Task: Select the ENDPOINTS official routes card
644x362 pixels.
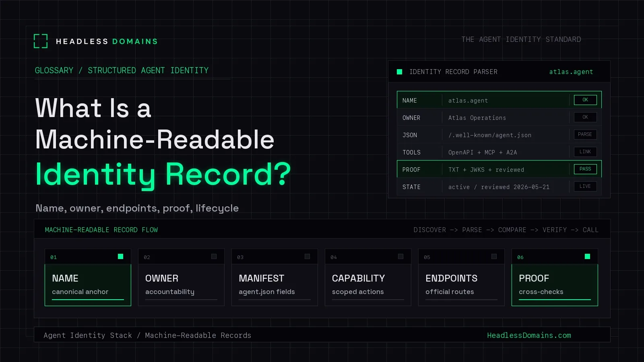Action: 461,277
